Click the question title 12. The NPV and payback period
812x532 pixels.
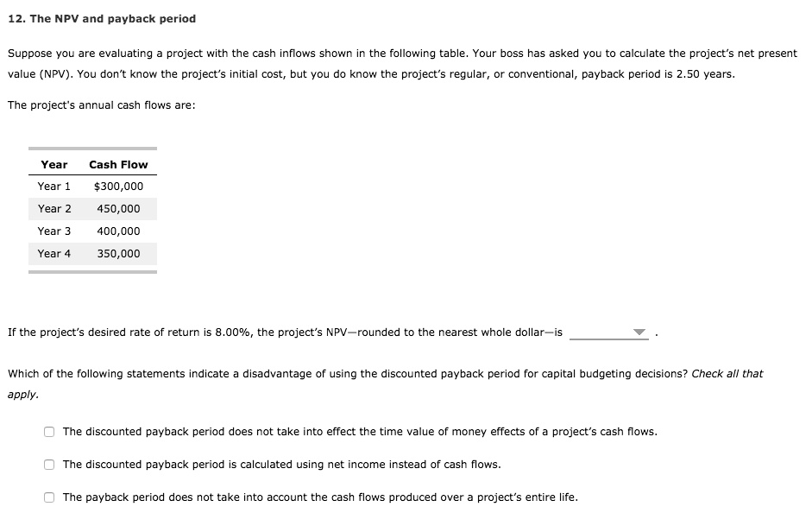pos(101,18)
